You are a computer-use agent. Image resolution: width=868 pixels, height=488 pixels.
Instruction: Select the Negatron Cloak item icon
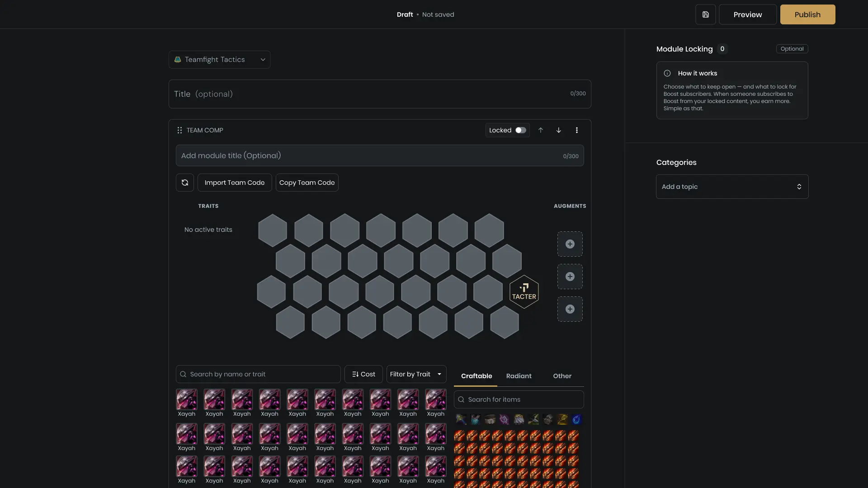519,419
